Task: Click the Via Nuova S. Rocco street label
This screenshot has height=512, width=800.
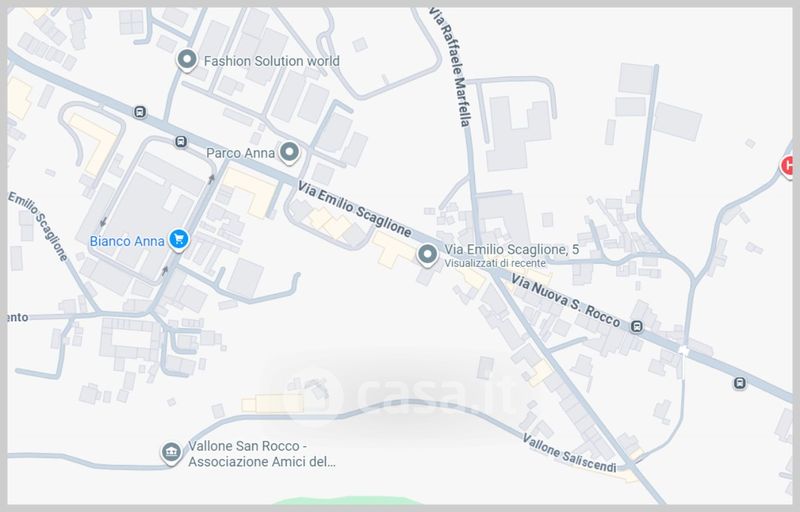Action: (566, 301)
